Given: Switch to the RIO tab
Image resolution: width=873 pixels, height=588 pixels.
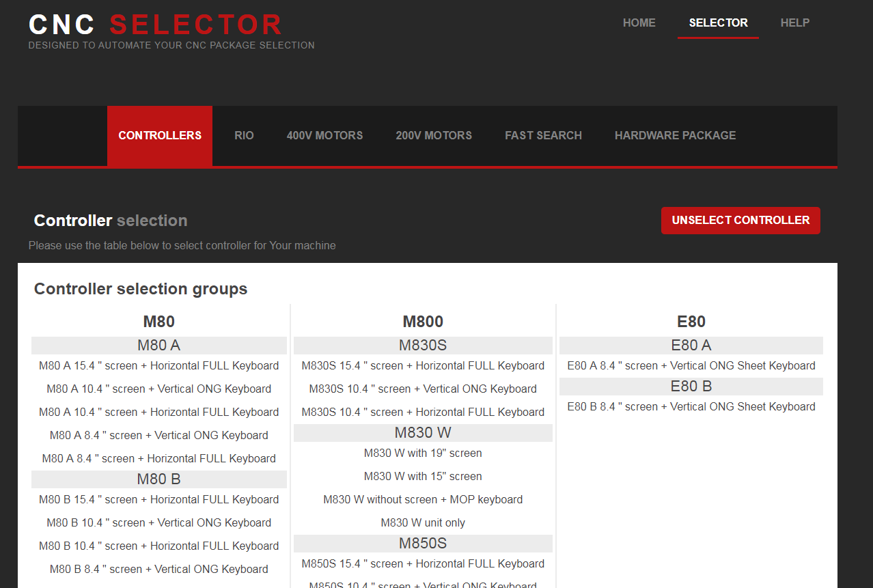Looking at the screenshot, I should click(x=244, y=135).
